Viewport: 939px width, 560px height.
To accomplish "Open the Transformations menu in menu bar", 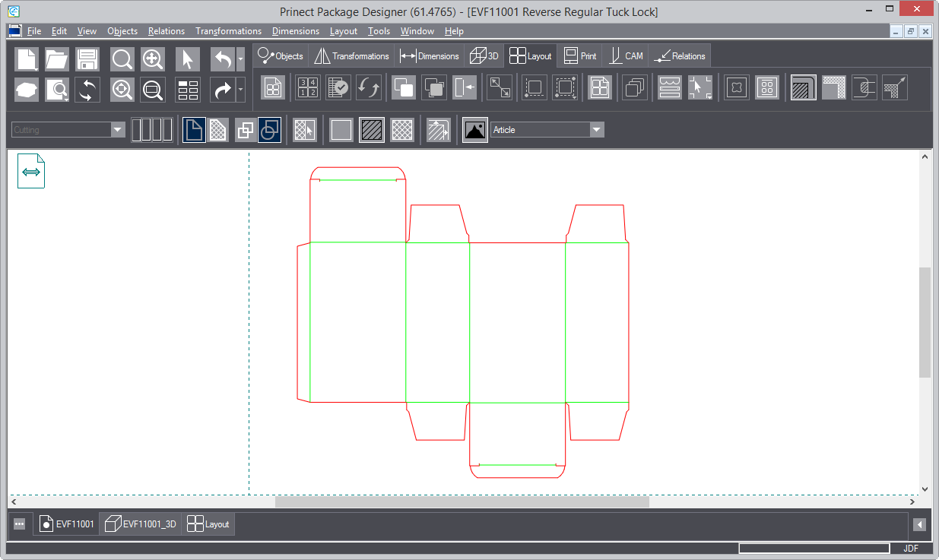I will 228,31.
